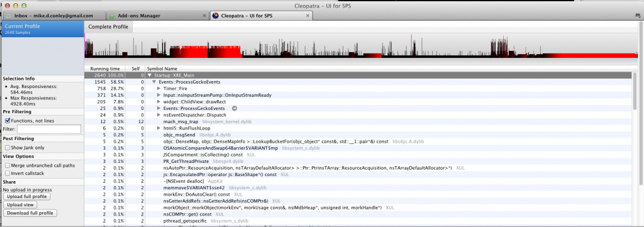Click the focus-callstack arrow icon beside the second Events::ProcessGeckoEvents
Viewport: 644px width, 227px height.
pos(235,108)
